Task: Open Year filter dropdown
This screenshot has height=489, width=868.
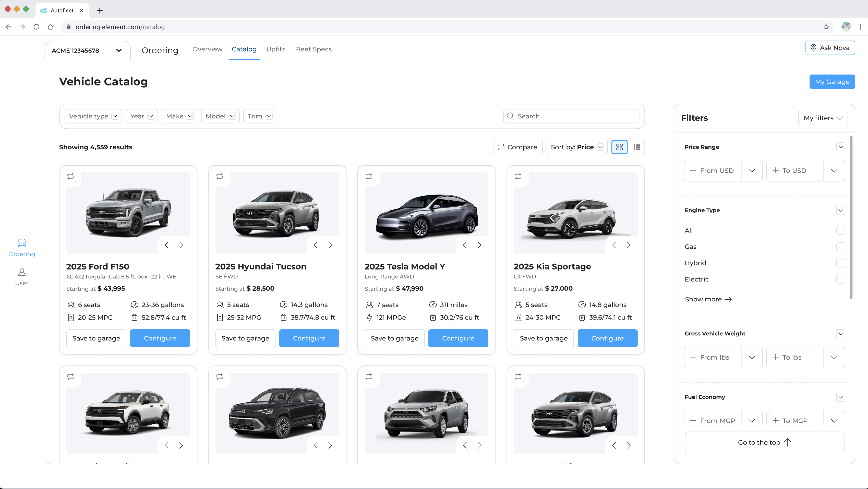Action: [142, 116]
